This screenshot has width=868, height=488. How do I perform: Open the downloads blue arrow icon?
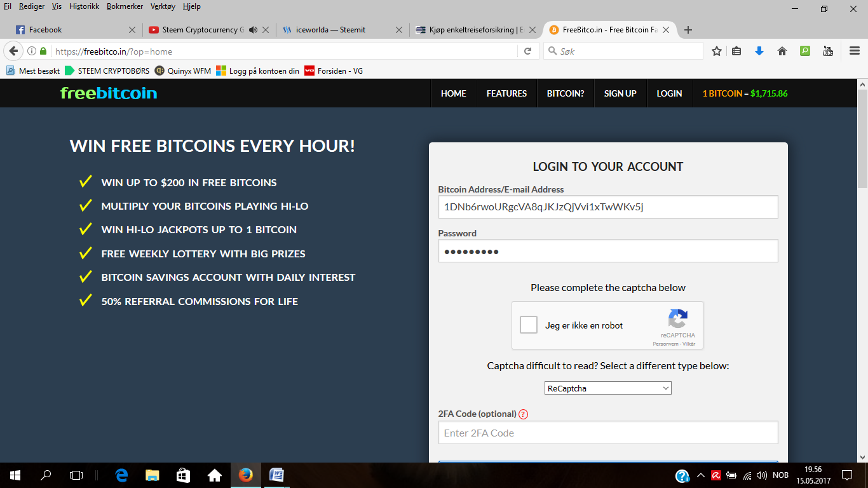coord(759,51)
